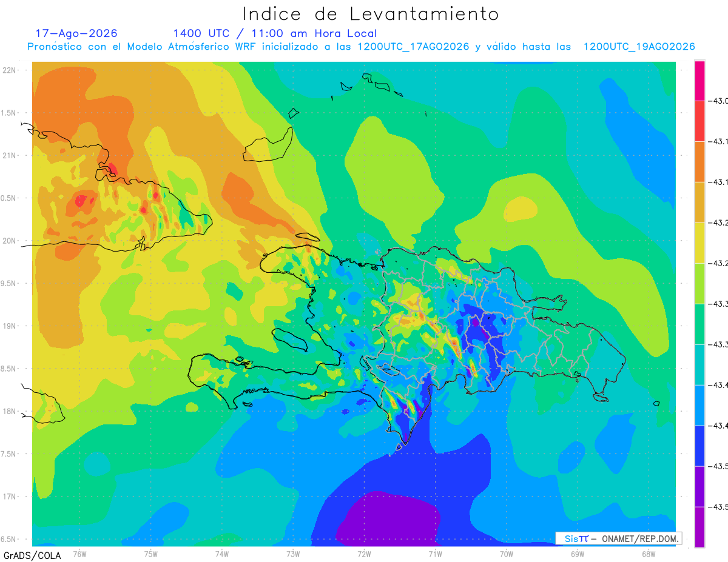This screenshot has height=562, width=728.
Task: Click the '1400 UTC / 11:00 am Hora Local' time text
Action: coord(274,33)
